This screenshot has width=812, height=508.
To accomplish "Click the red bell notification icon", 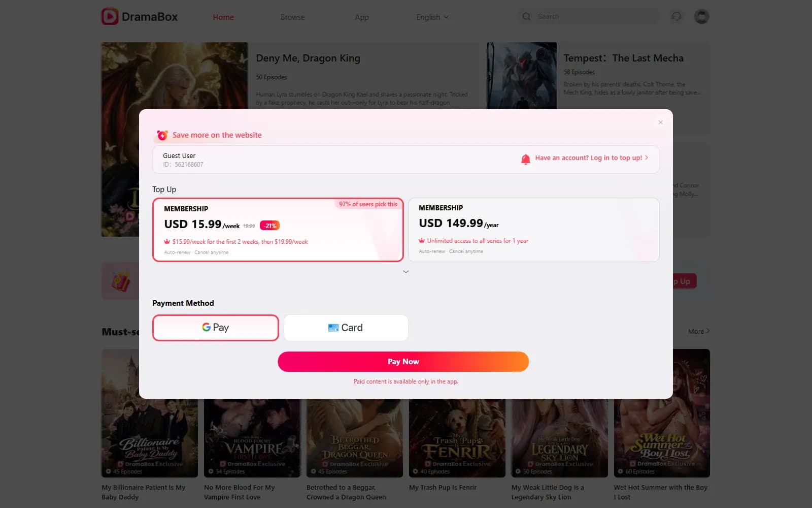I will 526,159.
